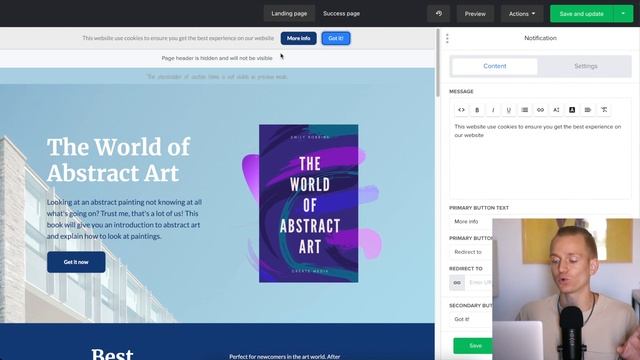640x360 pixels.
Task: Click the 'Best' heading in blue section
Action: 112,354
